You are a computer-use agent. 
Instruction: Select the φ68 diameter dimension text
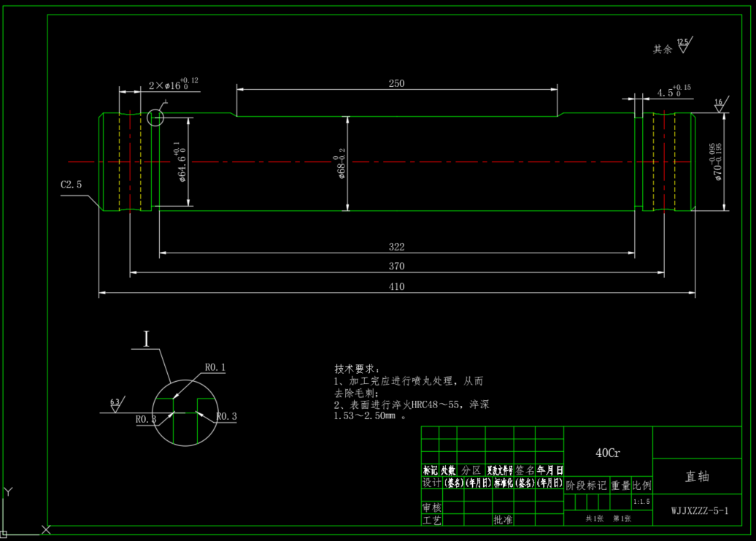[339, 164]
